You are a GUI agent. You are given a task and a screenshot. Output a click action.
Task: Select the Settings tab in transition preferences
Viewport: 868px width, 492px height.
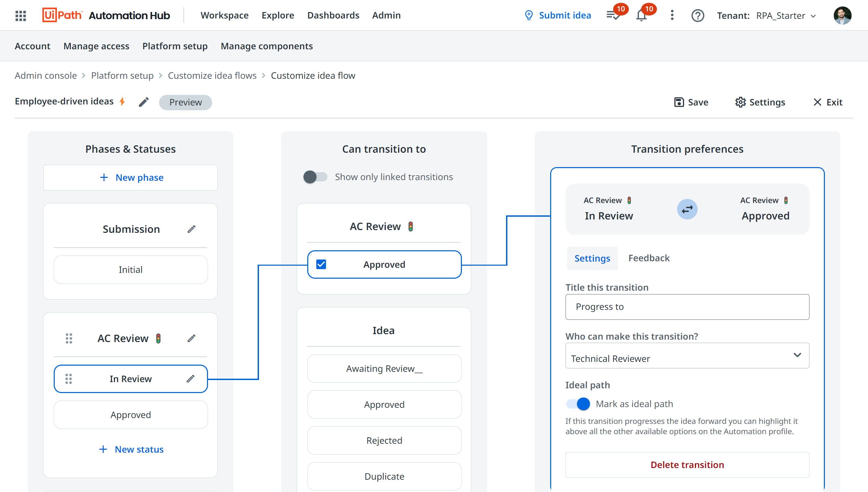tap(593, 258)
